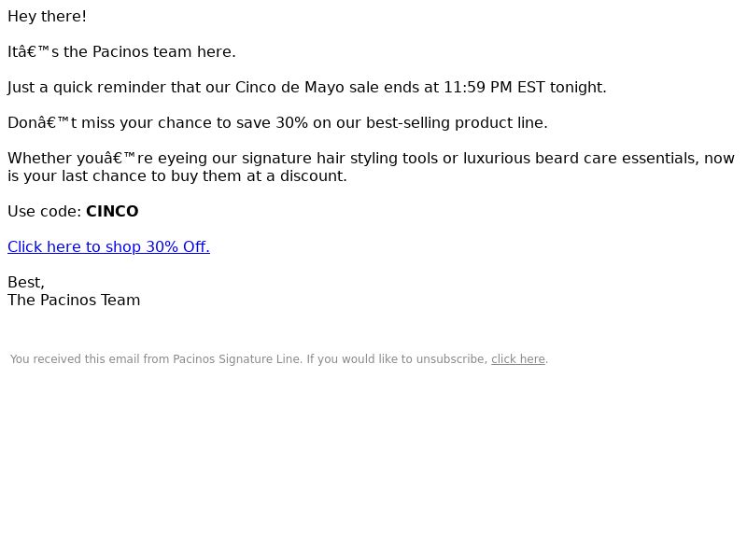
Task: Click the bold CINCO promo code
Action: click(112, 212)
